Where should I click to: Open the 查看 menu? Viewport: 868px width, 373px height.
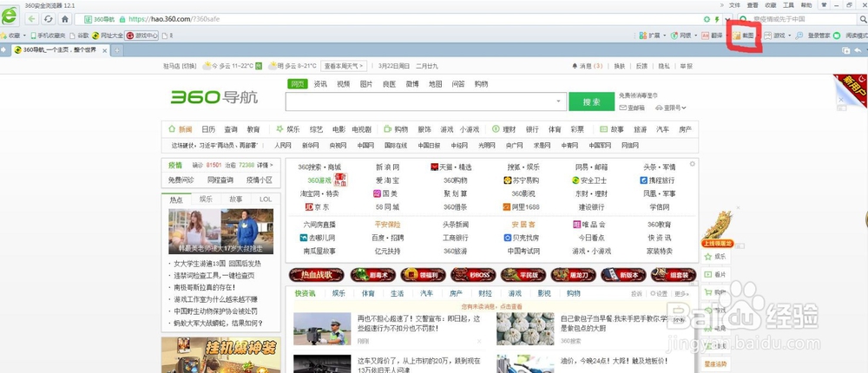tap(753, 5)
